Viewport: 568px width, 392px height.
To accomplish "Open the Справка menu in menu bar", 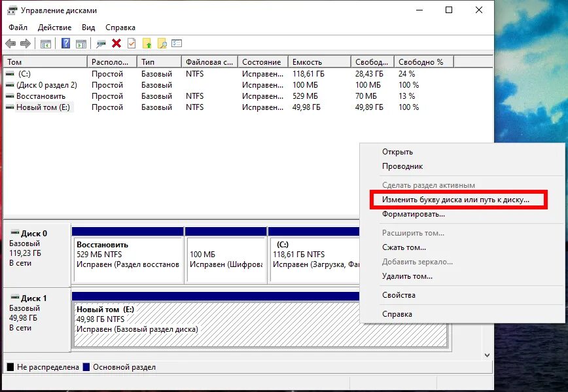I will coord(120,27).
